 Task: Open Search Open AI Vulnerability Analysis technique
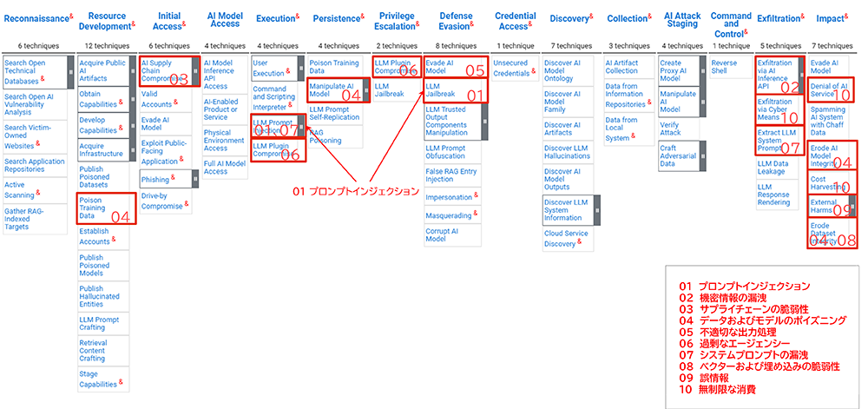[x=35, y=104]
